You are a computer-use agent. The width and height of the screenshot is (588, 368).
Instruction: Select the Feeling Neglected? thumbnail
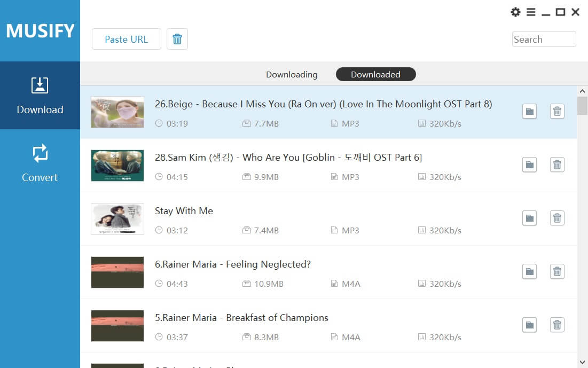tap(117, 272)
